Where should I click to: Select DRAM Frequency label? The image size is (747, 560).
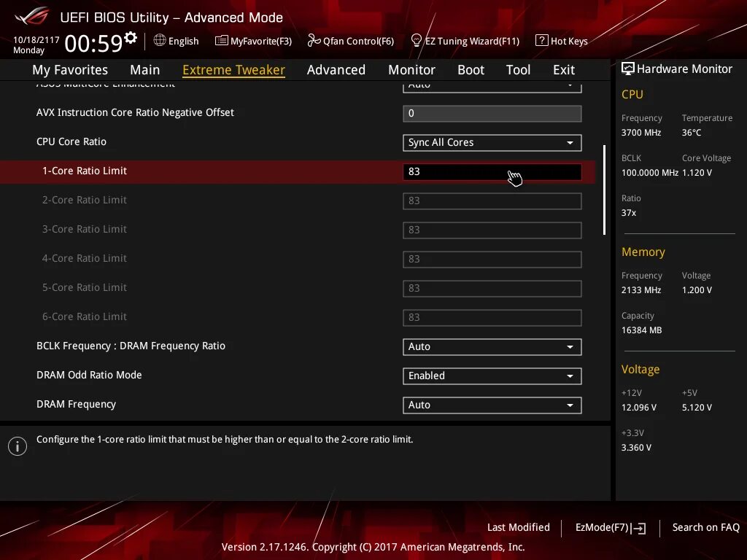pyautogui.click(x=76, y=404)
